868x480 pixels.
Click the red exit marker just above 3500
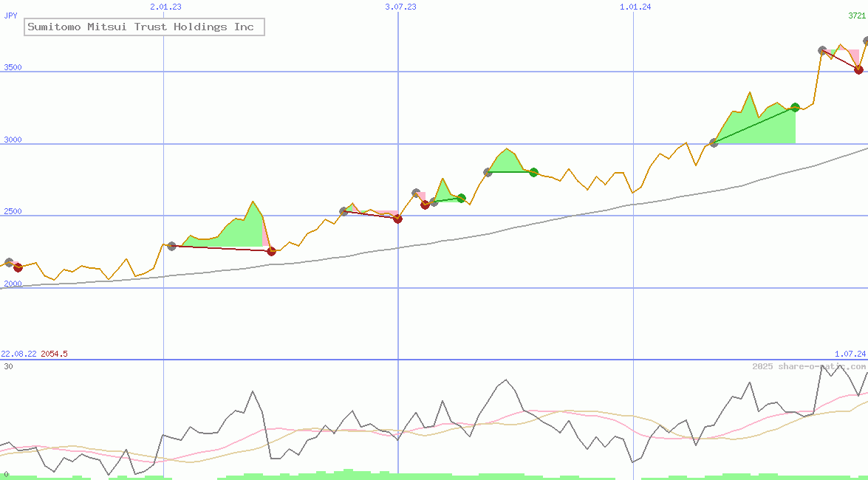858,69
